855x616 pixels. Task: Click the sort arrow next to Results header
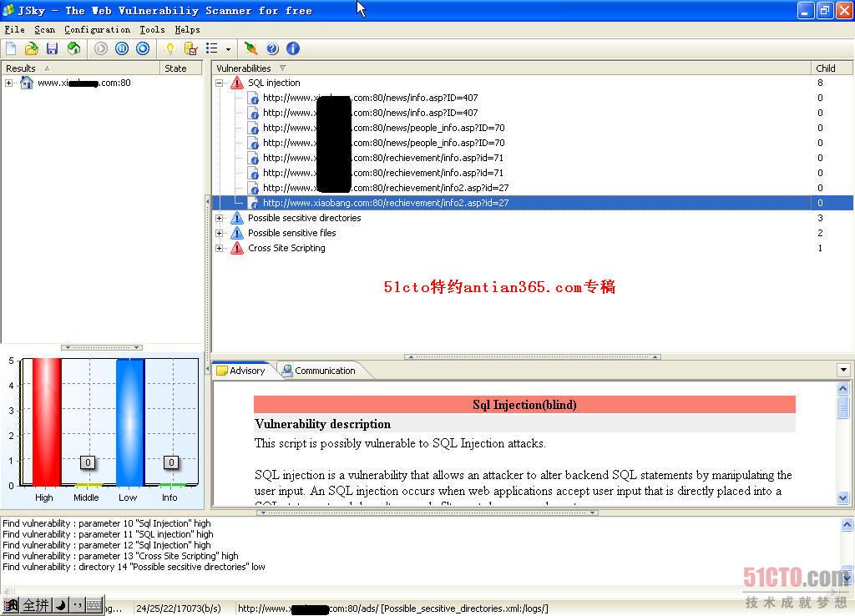point(48,68)
